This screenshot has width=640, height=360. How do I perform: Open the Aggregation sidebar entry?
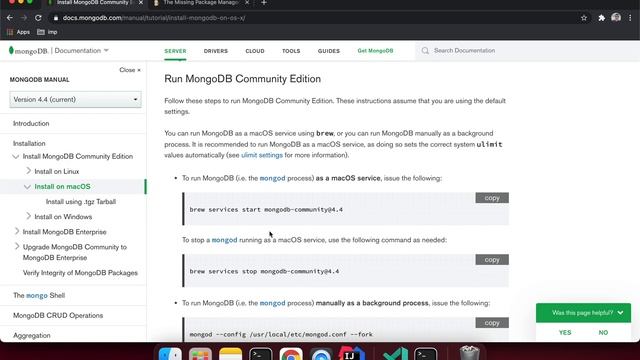tap(31, 336)
